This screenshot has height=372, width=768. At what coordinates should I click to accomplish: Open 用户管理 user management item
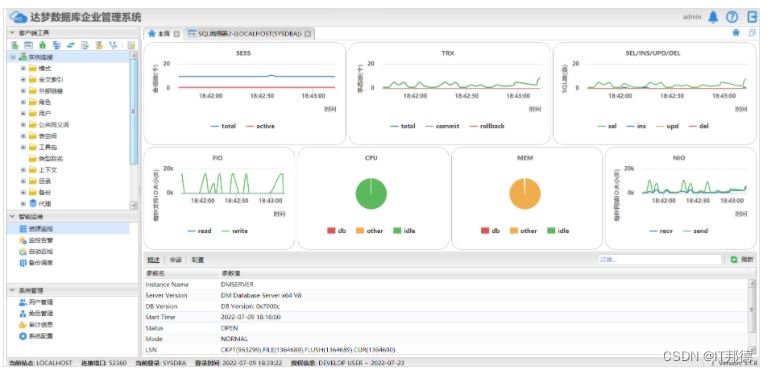point(36,302)
